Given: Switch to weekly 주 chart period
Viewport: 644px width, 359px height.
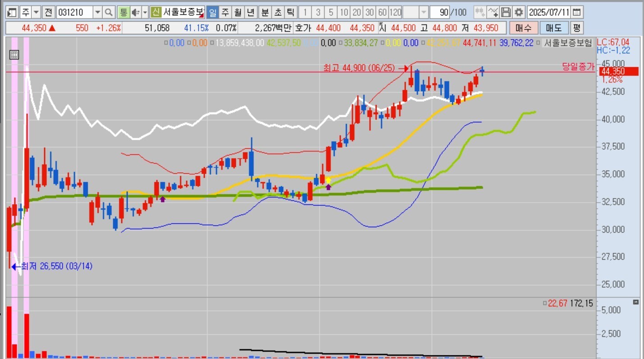Looking at the screenshot, I should [x=225, y=12].
